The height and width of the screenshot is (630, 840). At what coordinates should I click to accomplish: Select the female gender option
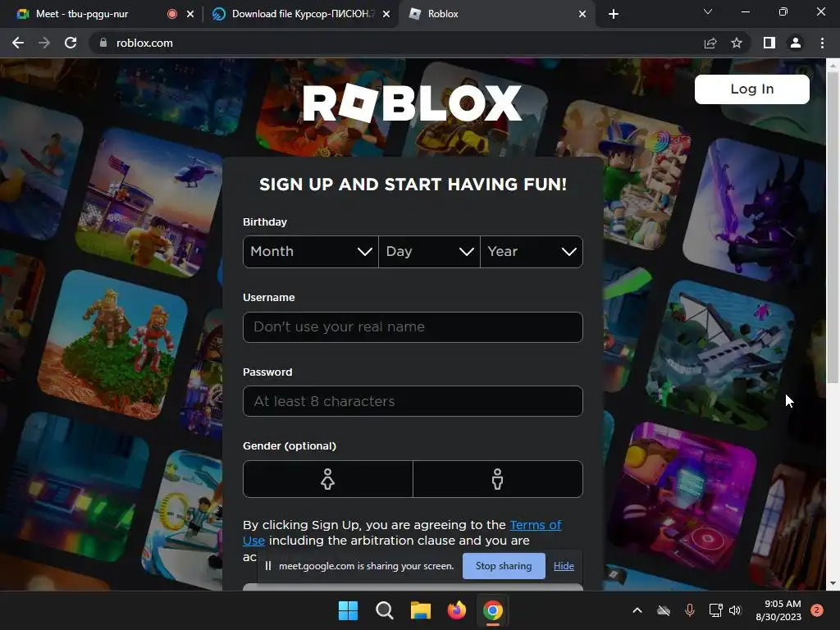[328, 479]
